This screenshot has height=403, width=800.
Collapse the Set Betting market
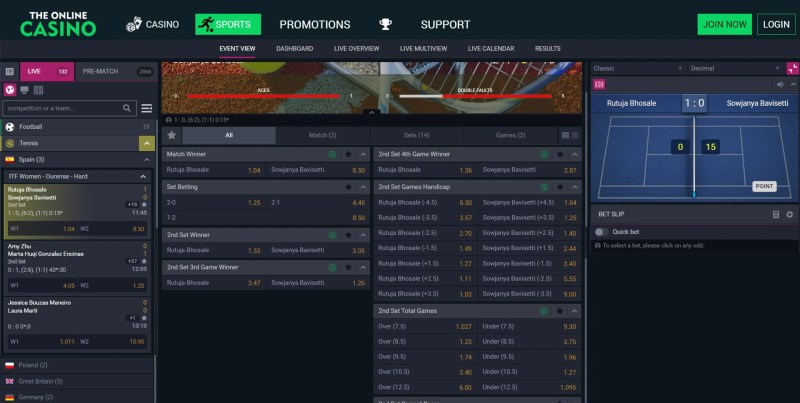(363, 187)
